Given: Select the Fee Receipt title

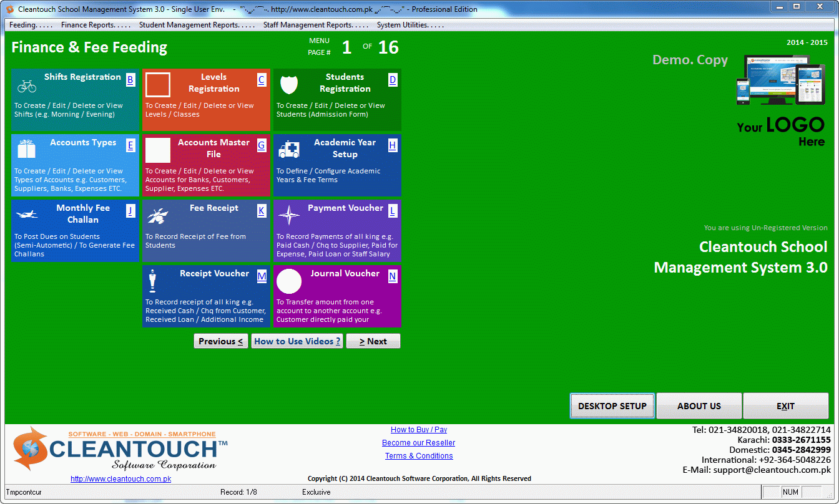Looking at the screenshot, I should click(x=214, y=208).
